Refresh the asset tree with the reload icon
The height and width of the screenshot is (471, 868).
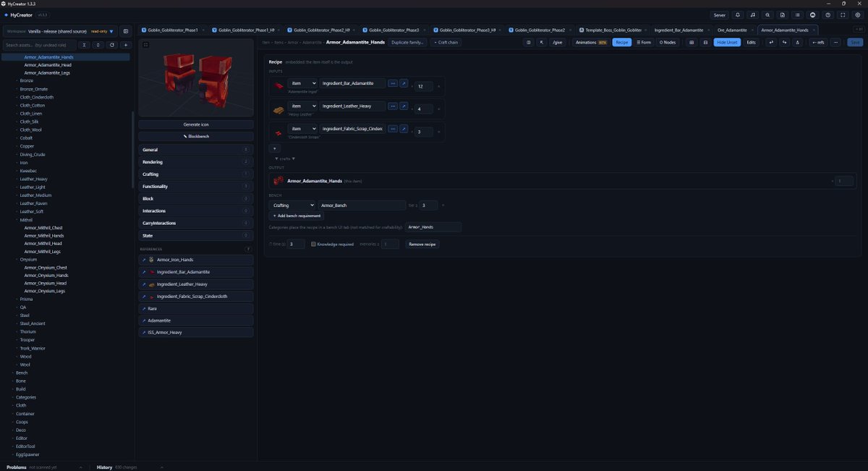112,45
